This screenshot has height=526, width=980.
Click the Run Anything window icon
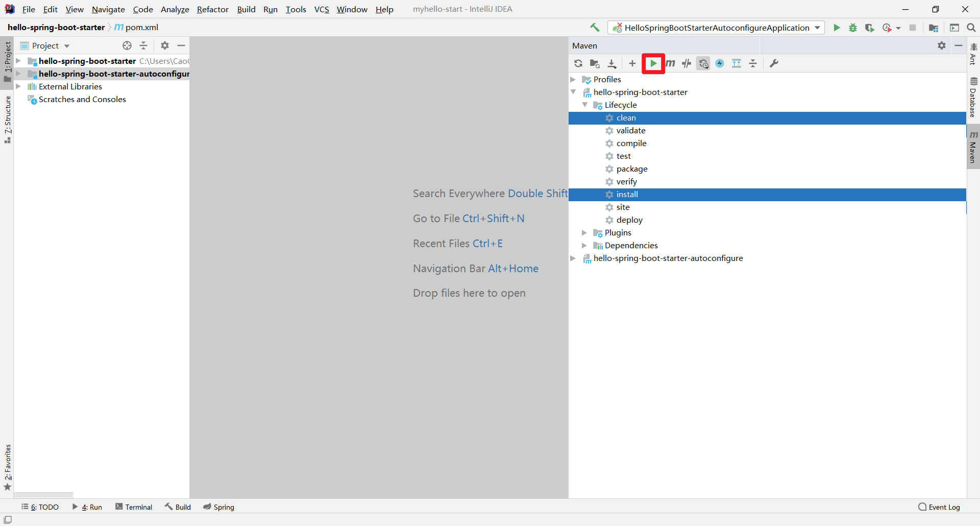click(x=954, y=28)
